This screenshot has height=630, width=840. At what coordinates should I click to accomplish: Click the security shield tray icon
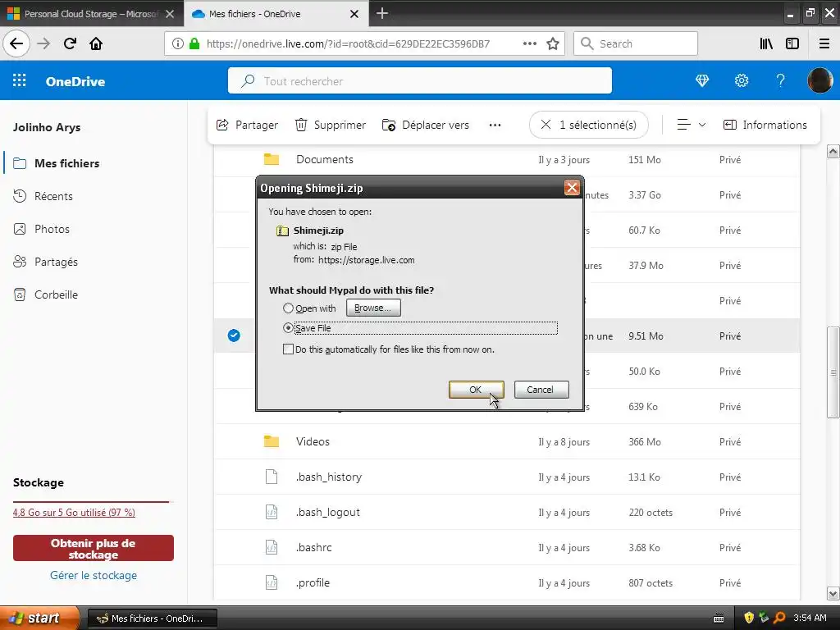tap(749, 618)
